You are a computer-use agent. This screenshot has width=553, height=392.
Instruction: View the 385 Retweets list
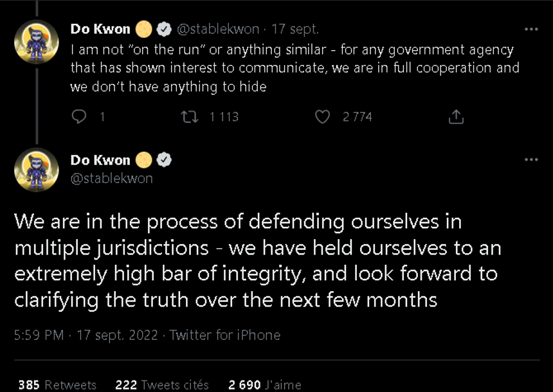click(x=57, y=385)
